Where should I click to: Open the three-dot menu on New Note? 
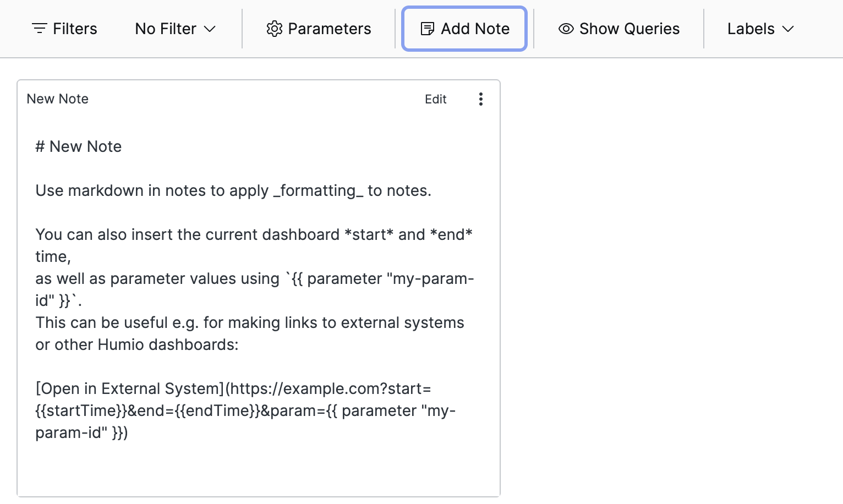click(481, 99)
